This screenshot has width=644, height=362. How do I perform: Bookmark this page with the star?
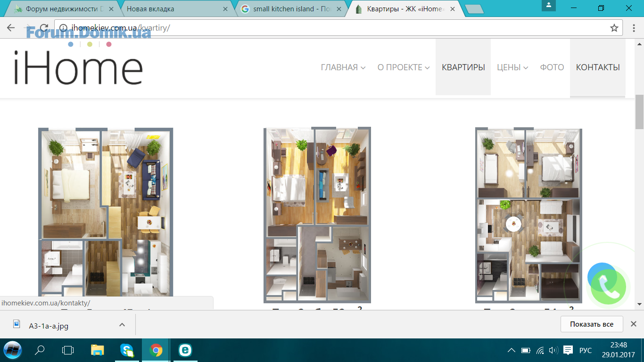pyautogui.click(x=614, y=28)
